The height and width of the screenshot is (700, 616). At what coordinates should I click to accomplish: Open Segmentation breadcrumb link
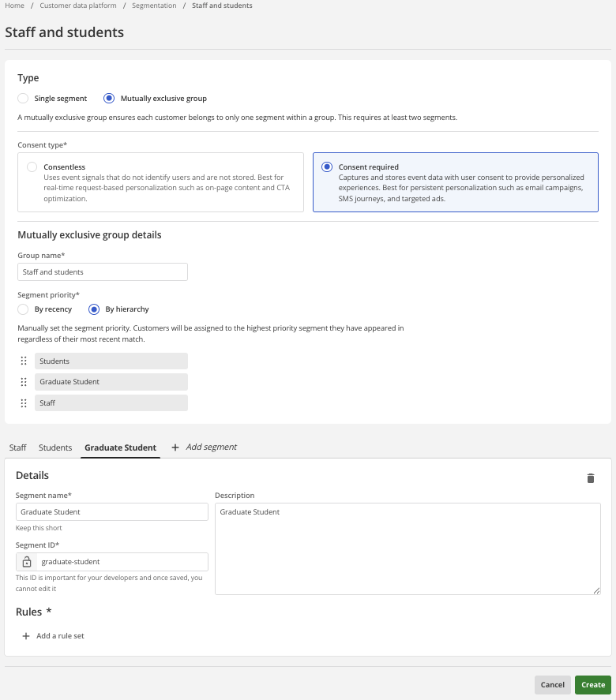tap(154, 6)
